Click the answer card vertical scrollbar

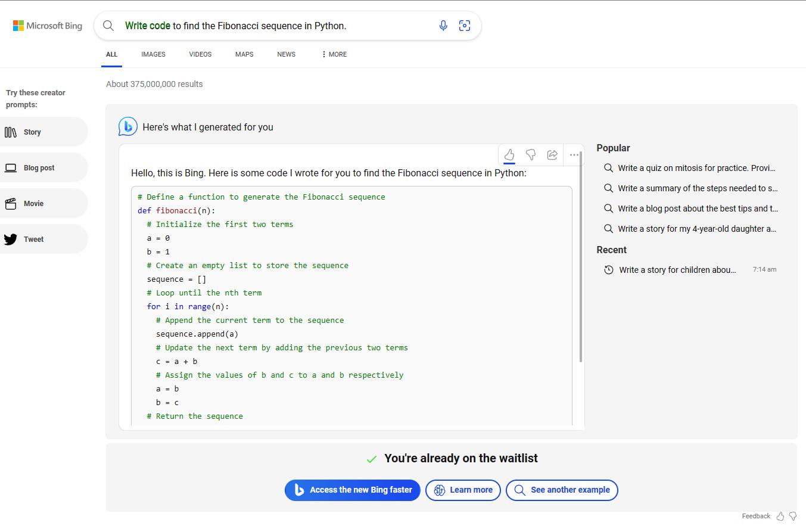580,256
